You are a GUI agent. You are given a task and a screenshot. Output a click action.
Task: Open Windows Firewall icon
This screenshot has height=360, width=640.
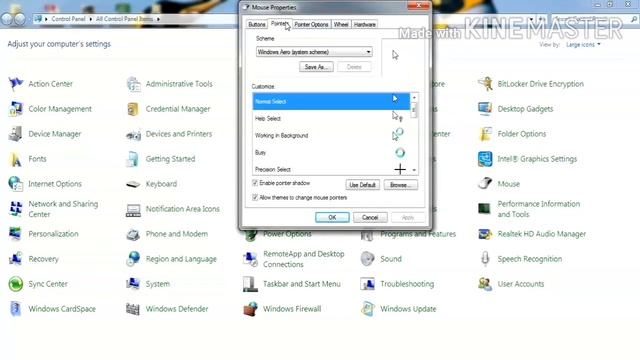coord(250,309)
